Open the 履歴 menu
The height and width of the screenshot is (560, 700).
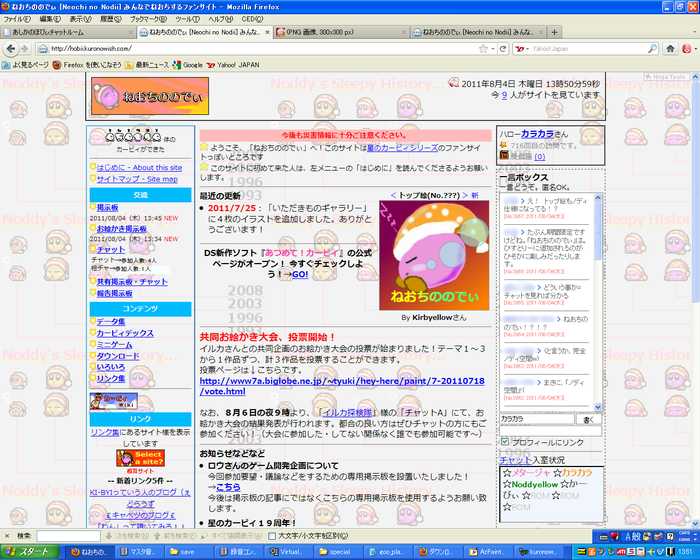pos(110,19)
